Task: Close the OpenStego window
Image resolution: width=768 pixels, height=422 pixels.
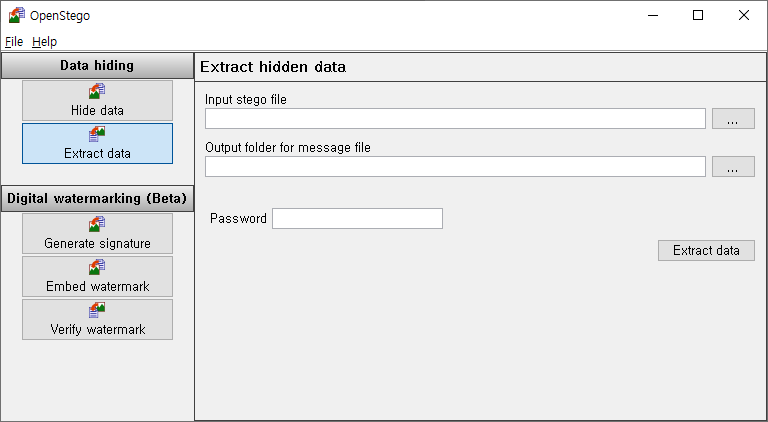Action: [744, 15]
